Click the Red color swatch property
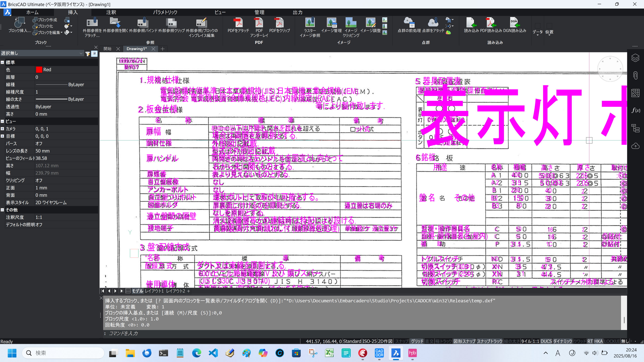644x362 pixels. pyautogui.click(x=39, y=70)
